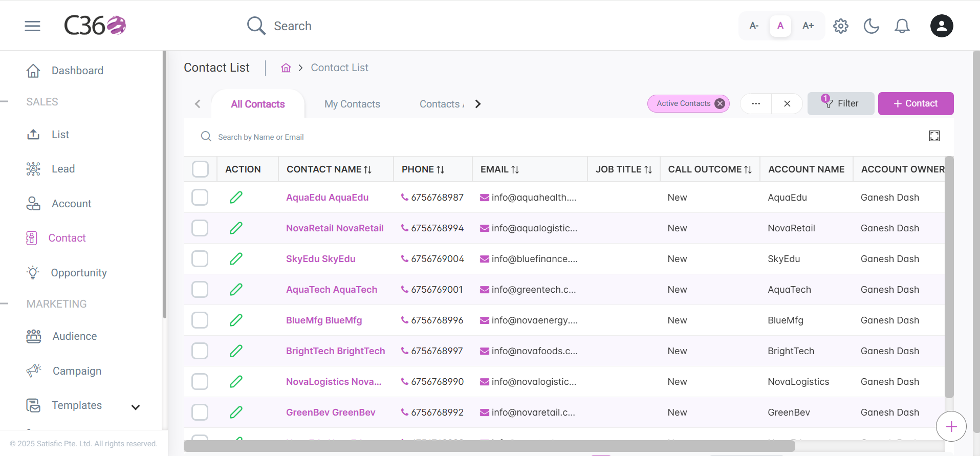This screenshot has width=980, height=456.
Task: Edit GreenBev contact with pencil icon
Action: 236,412
